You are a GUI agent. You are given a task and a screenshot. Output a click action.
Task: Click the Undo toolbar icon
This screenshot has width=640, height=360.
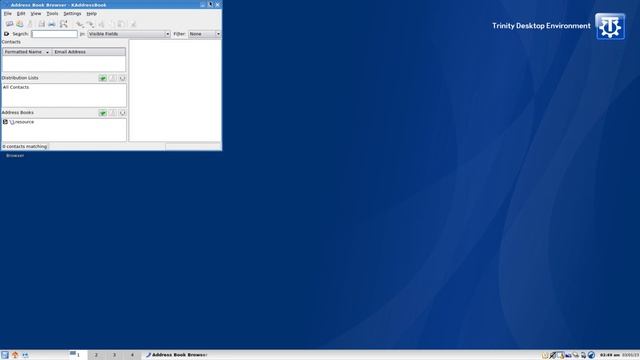(80, 24)
